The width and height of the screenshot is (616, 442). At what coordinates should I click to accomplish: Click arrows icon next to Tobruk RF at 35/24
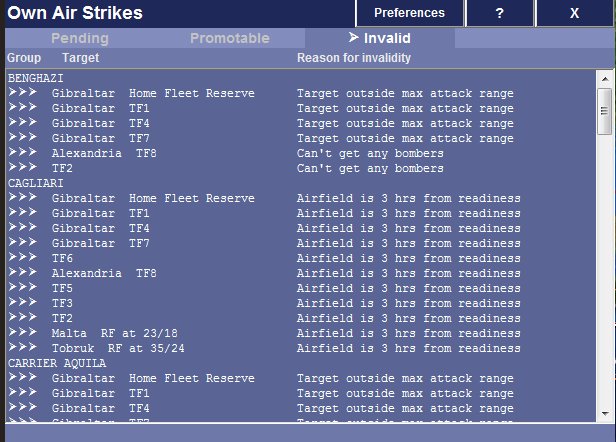[22, 348]
